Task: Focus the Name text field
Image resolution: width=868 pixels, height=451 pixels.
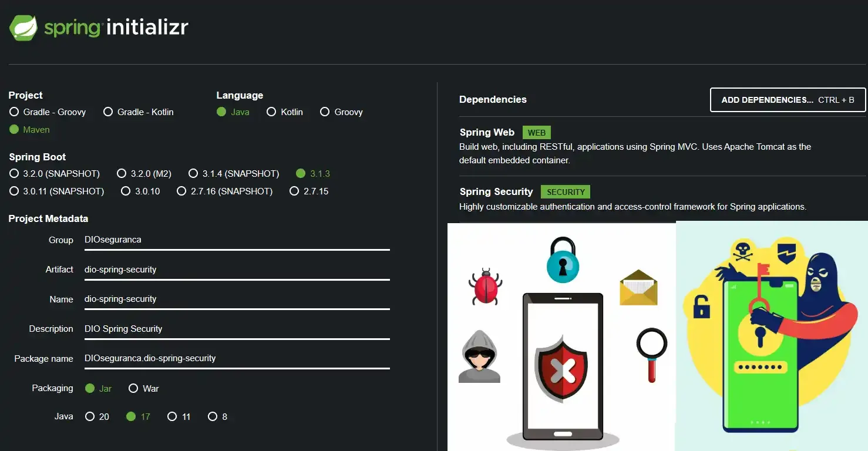Action: point(237,299)
